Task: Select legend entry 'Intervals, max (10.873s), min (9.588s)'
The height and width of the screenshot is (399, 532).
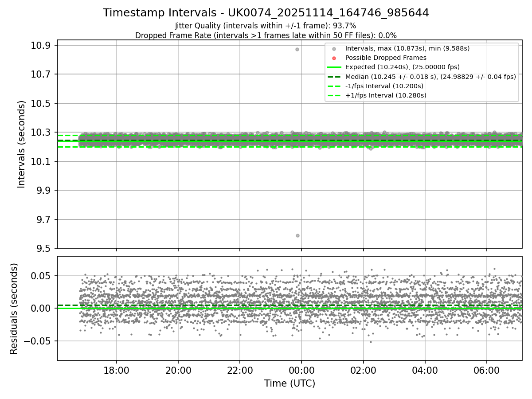Action: [407, 48]
